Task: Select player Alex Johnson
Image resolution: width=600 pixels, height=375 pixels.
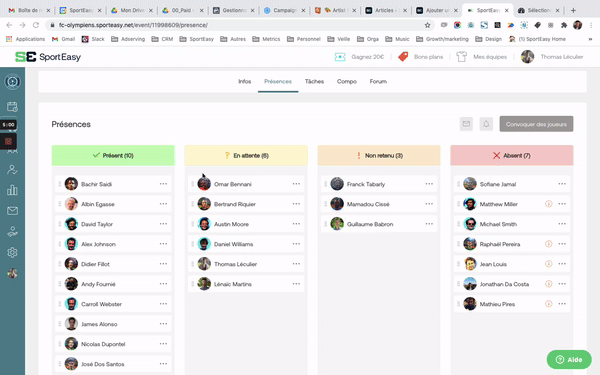Action: click(113, 244)
